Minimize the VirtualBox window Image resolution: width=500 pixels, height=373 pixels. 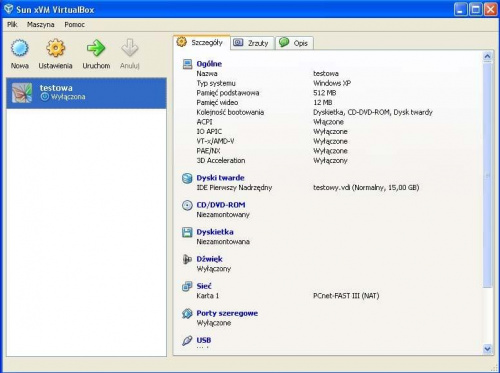(x=460, y=9)
